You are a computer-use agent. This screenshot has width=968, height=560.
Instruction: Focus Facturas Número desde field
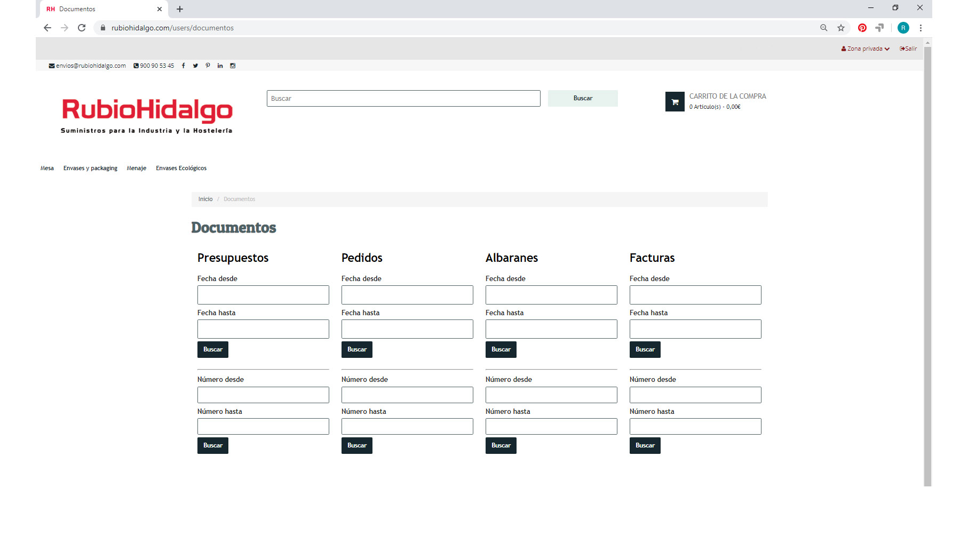coord(695,395)
